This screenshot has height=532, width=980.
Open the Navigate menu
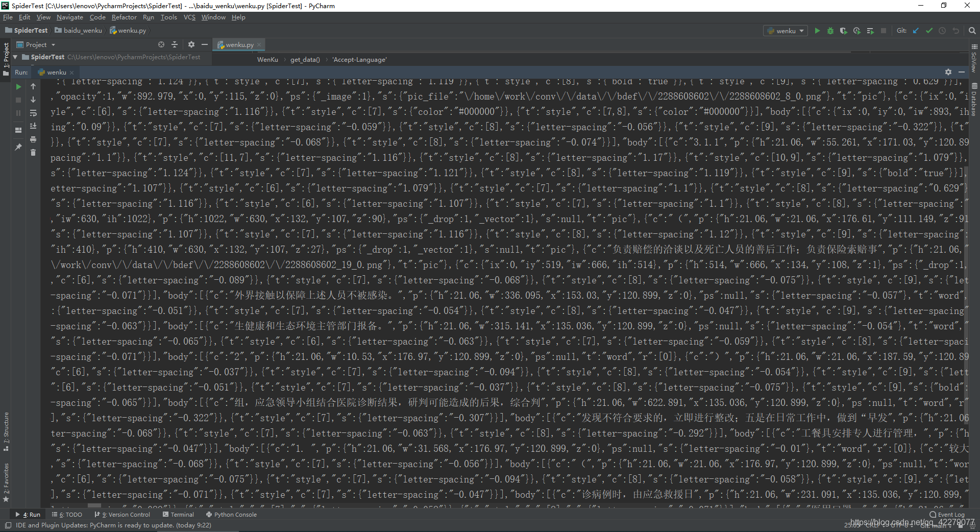click(x=69, y=17)
